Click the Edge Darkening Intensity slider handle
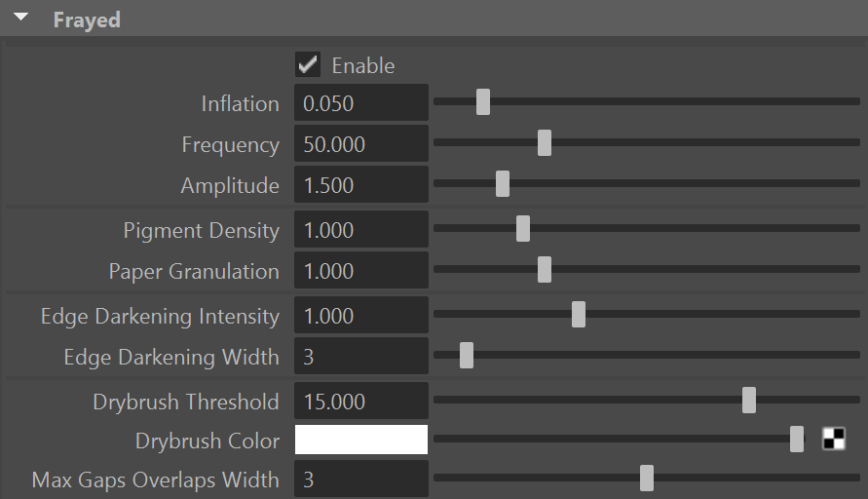868x499 pixels. tap(579, 315)
